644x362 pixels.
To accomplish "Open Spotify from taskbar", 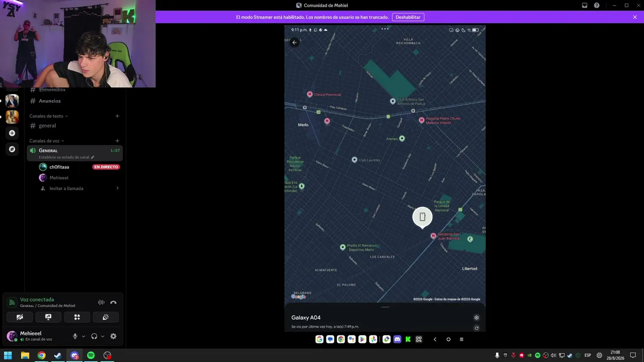I will [91, 355].
